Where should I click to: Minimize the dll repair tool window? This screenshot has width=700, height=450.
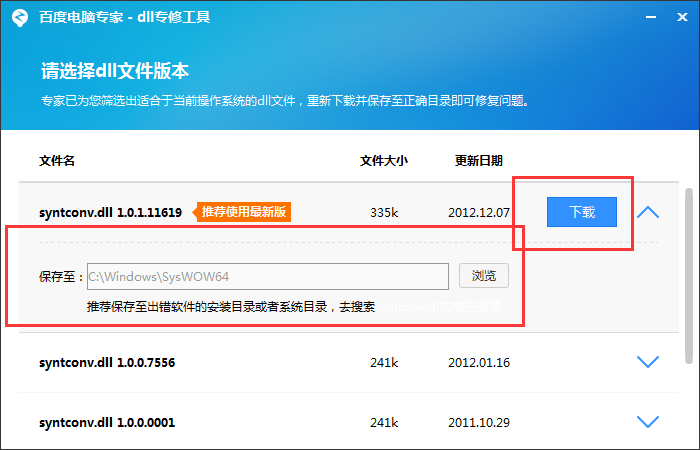651,17
